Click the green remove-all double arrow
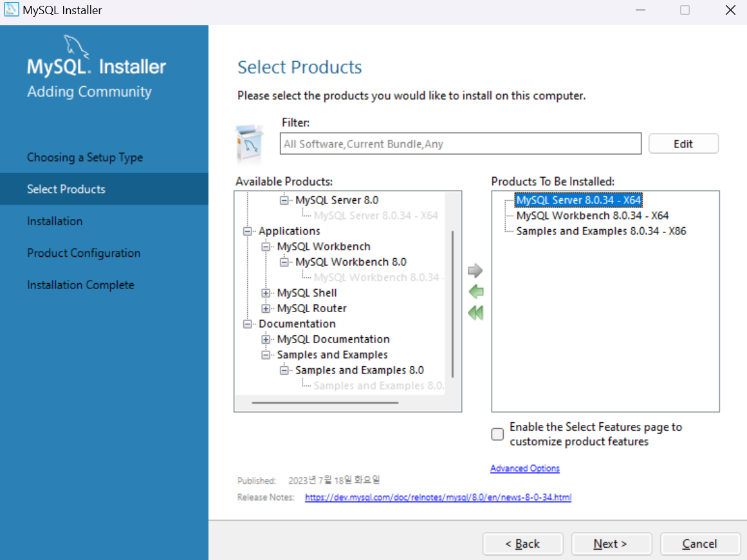 (475, 313)
